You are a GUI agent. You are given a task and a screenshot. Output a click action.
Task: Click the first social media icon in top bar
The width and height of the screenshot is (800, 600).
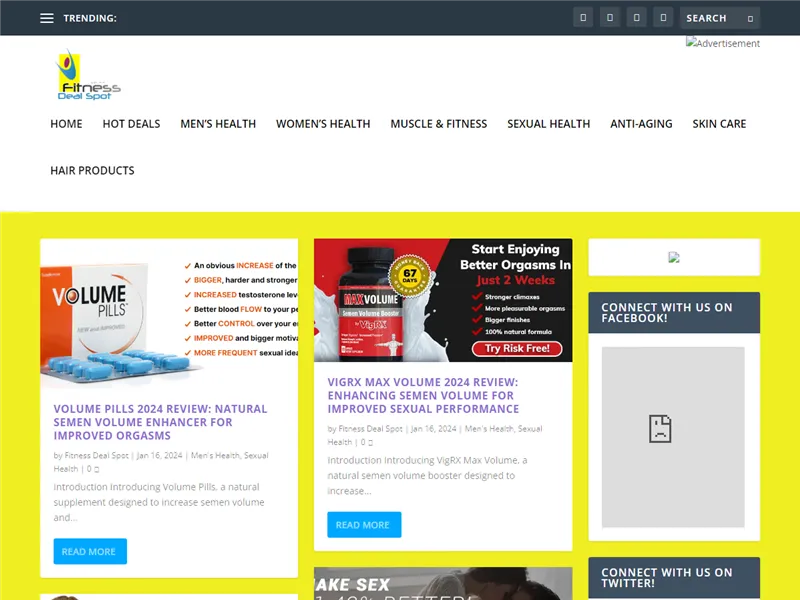(x=583, y=16)
